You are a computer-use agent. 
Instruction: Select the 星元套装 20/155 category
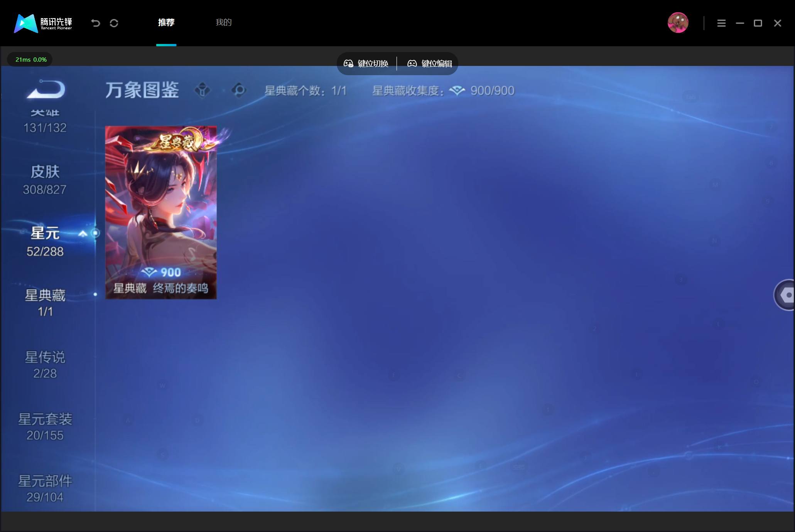click(45, 427)
